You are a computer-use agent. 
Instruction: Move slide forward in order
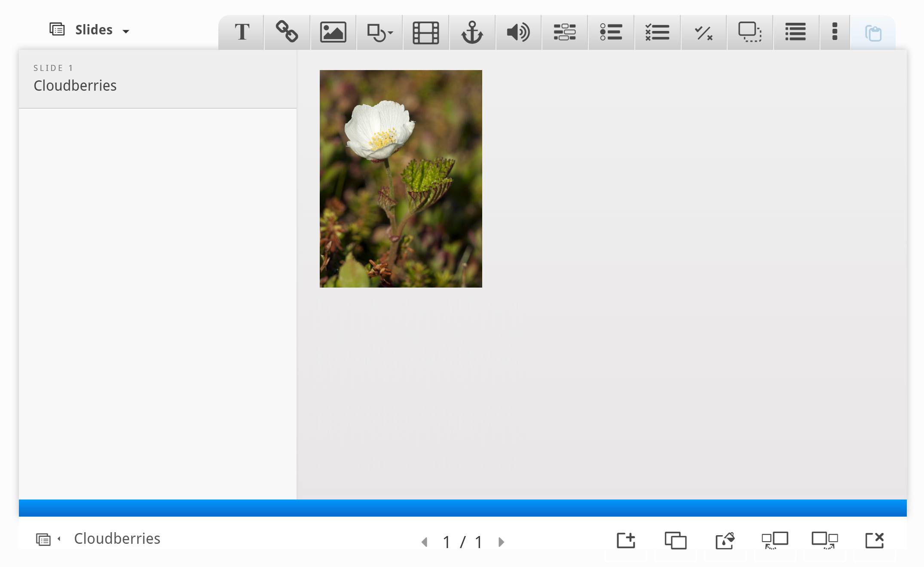[825, 540]
